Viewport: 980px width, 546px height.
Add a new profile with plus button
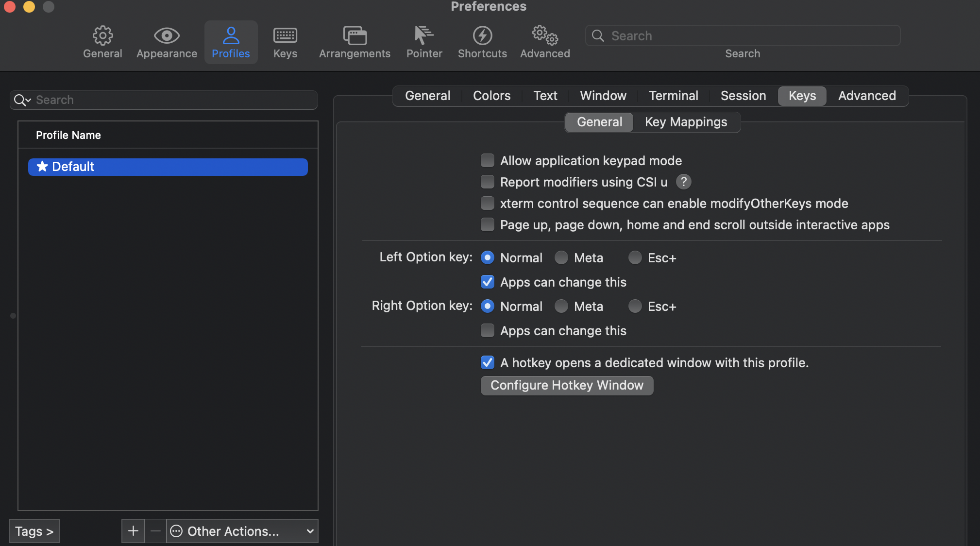133,531
